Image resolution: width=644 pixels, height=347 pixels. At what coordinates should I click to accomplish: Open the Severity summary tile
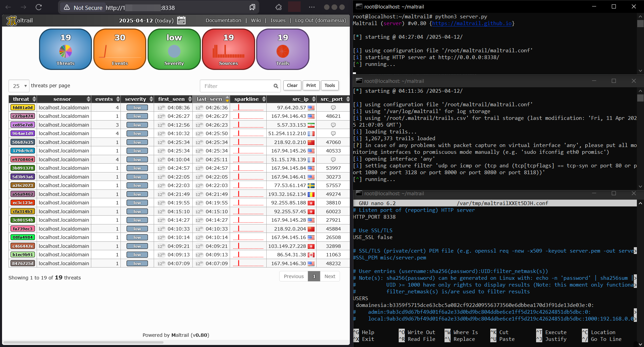[174, 49]
